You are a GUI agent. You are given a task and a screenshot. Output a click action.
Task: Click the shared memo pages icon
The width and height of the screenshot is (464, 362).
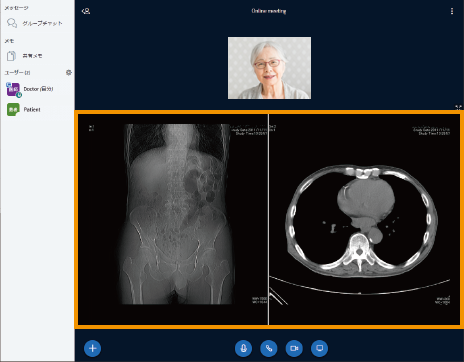click(11, 56)
